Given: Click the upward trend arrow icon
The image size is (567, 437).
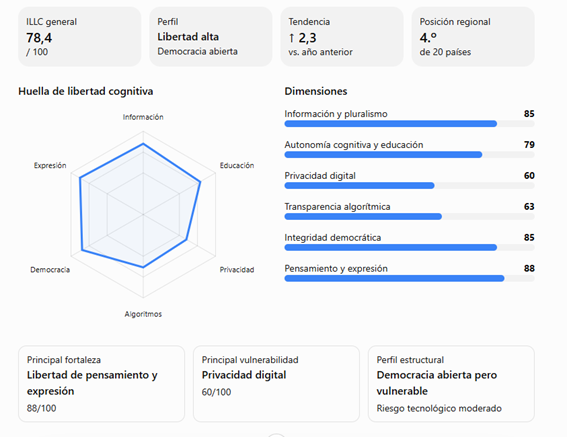Looking at the screenshot, I should coord(291,38).
